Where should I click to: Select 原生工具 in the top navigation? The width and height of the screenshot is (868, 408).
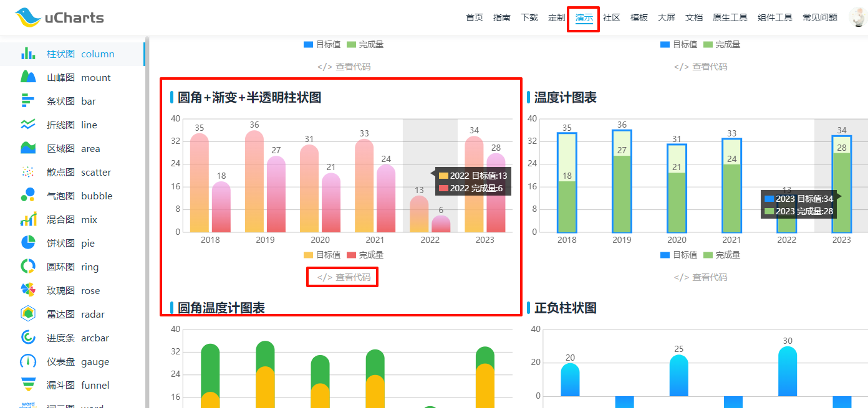coord(730,17)
